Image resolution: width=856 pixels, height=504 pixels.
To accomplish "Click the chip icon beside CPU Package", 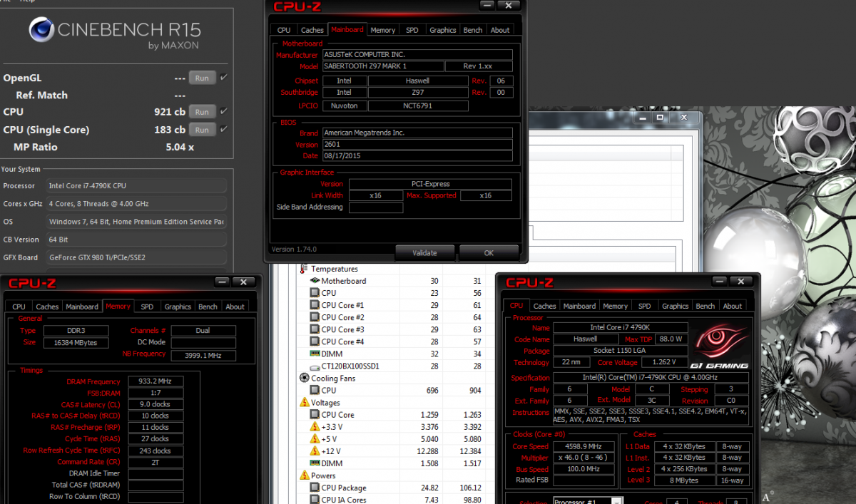I will pos(315,488).
